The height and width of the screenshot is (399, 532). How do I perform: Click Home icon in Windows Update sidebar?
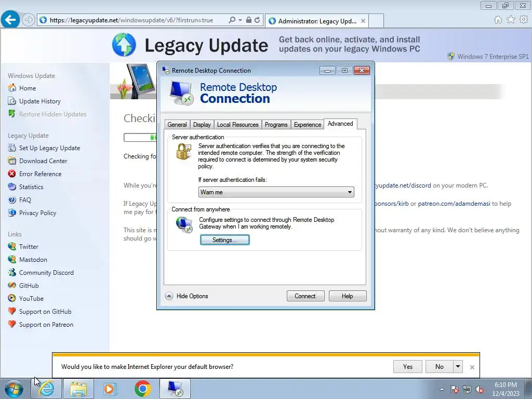tap(12, 88)
